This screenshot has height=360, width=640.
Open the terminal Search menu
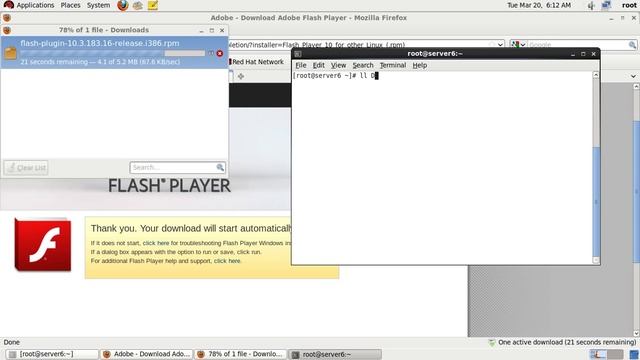click(x=363, y=65)
